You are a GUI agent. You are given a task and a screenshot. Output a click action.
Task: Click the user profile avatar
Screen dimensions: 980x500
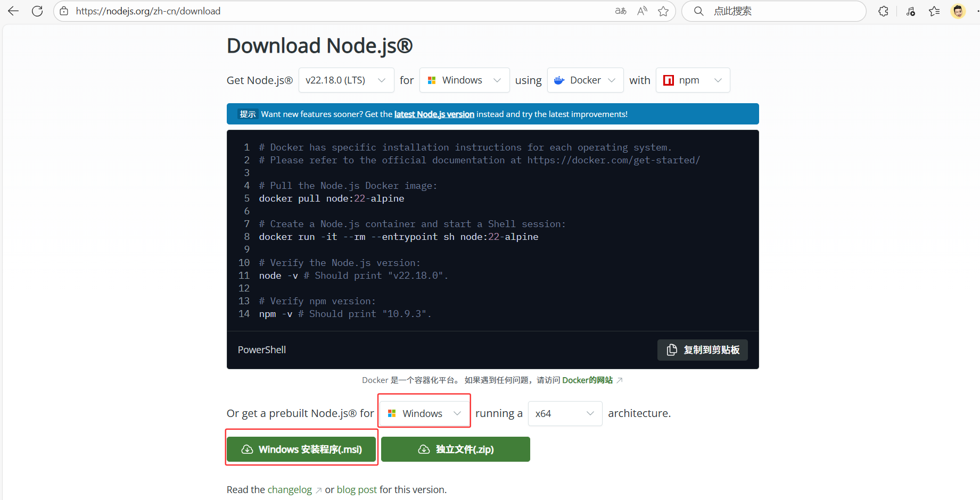tap(958, 11)
